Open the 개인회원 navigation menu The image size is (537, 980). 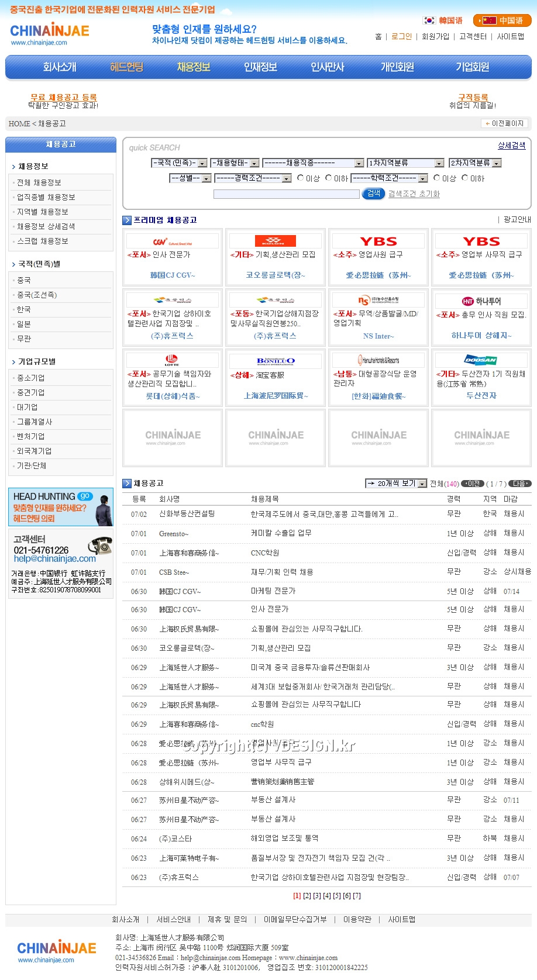click(398, 67)
